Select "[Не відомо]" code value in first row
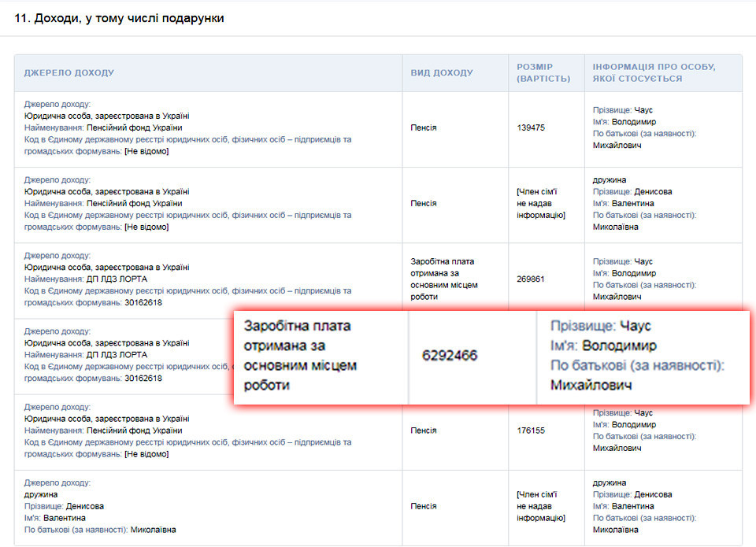The image size is (756, 547). point(146,151)
